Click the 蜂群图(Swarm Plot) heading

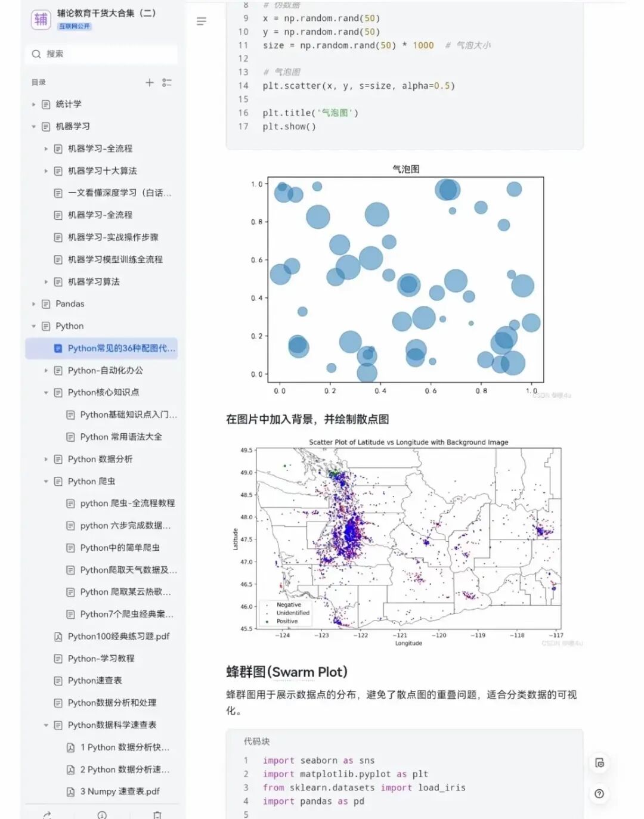point(287,672)
